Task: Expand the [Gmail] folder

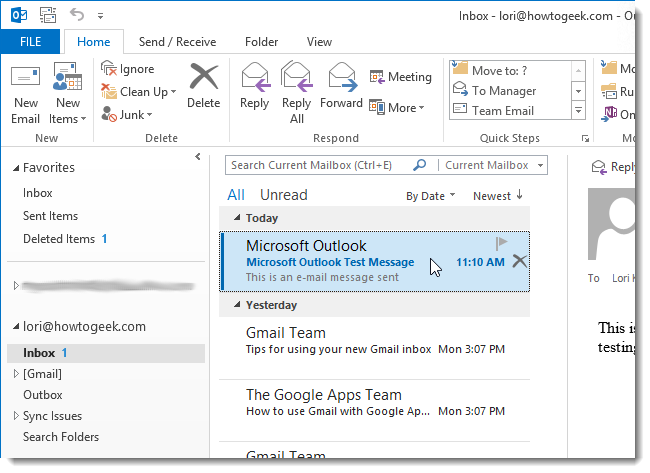Action: (16, 374)
